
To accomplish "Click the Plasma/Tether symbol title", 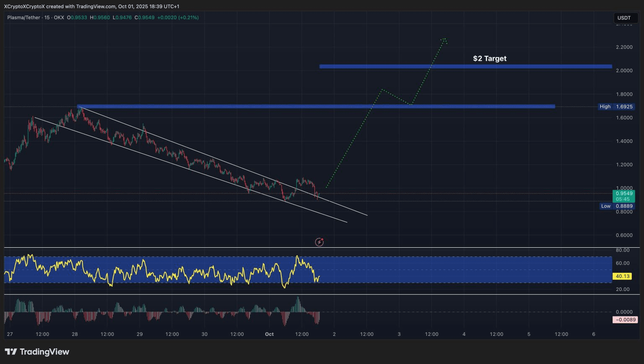I will pyautogui.click(x=24, y=18).
